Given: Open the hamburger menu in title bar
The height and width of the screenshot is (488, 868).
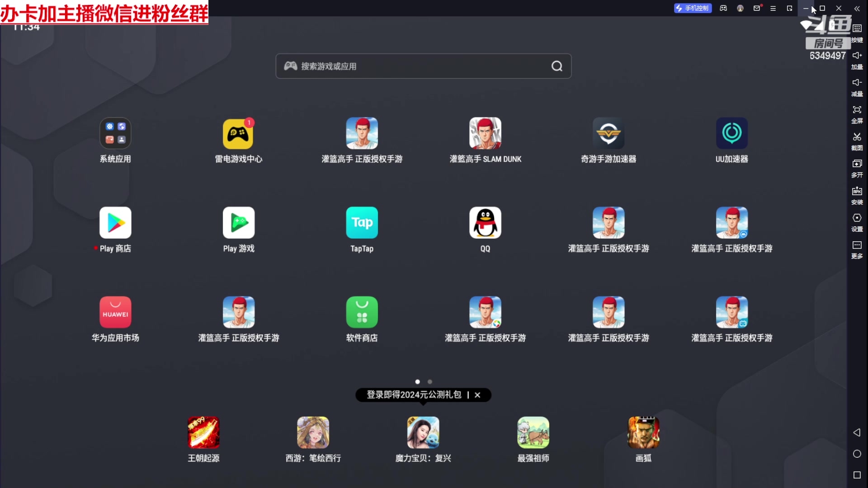Looking at the screenshot, I should [x=773, y=8].
